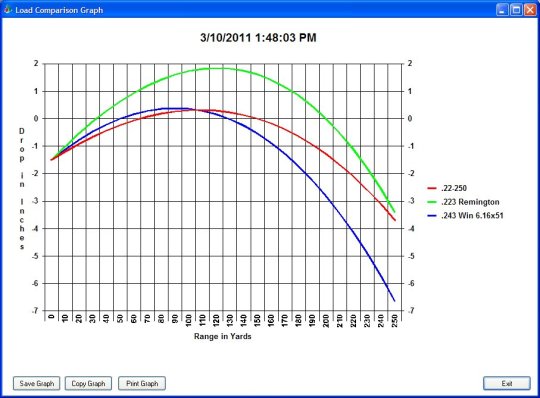The width and height of the screenshot is (540, 398).
Task: Click the Copy Graph button
Action: point(88,383)
